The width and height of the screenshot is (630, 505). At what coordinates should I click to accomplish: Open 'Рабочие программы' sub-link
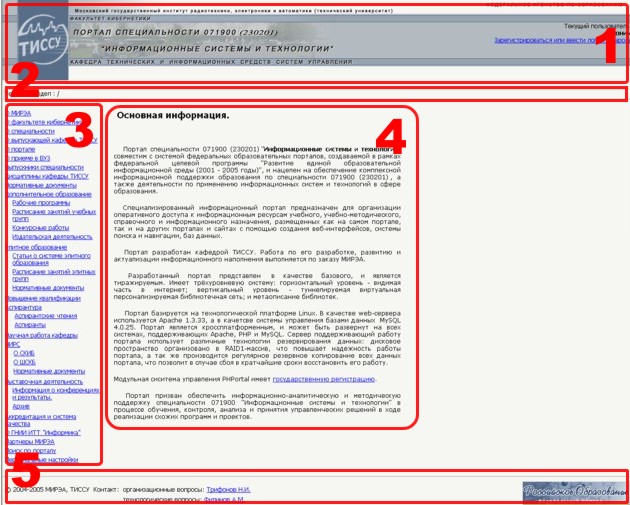(41, 203)
